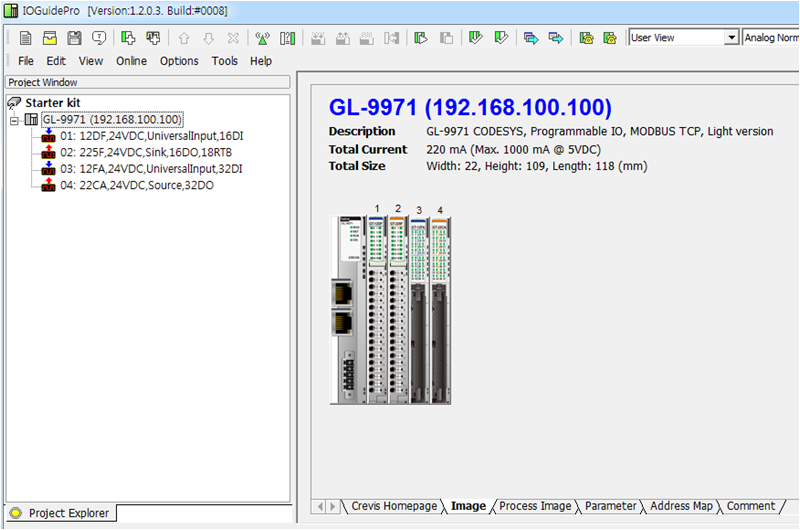800x530 pixels.
Task: Open the Comment tab
Action: pyautogui.click(x=751, y=506)
